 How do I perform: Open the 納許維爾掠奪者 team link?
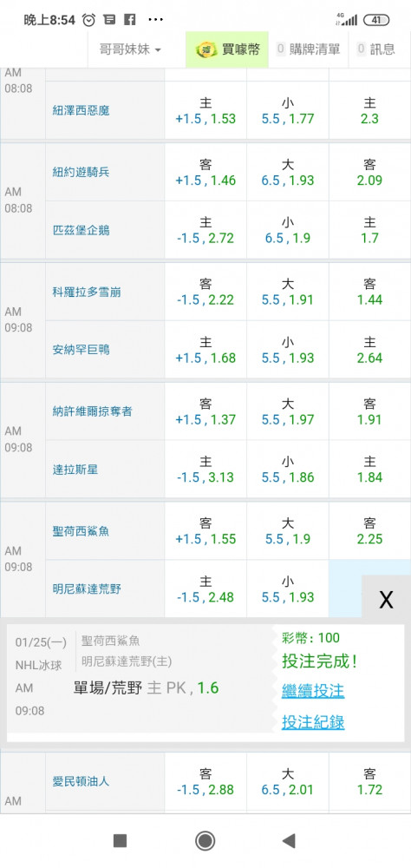92,411
